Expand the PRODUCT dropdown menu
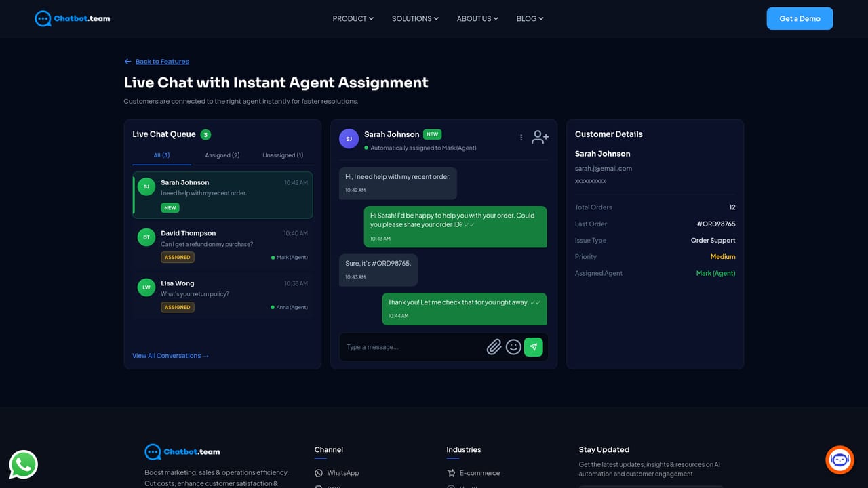 point(353,19)
